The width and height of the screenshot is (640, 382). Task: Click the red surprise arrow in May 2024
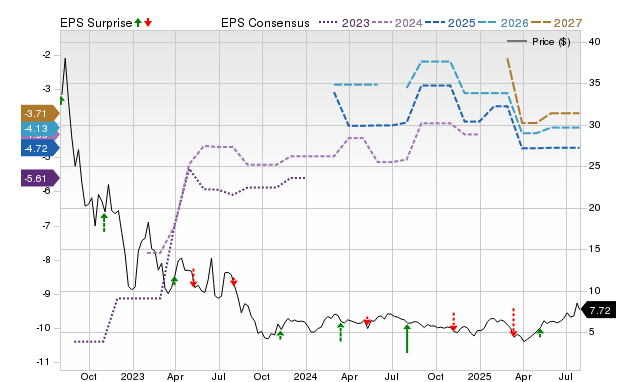click(x=367, y=321)
